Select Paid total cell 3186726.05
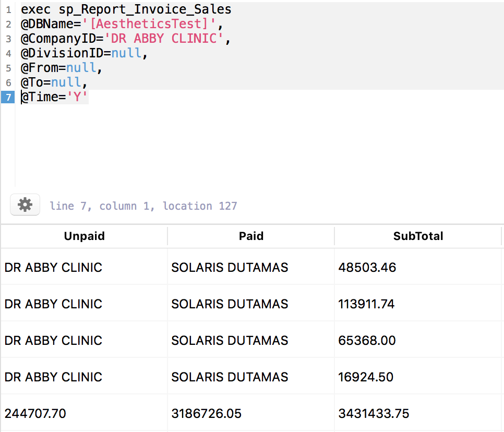This screenshot has height=432, width=504. [x=251, y=413]
